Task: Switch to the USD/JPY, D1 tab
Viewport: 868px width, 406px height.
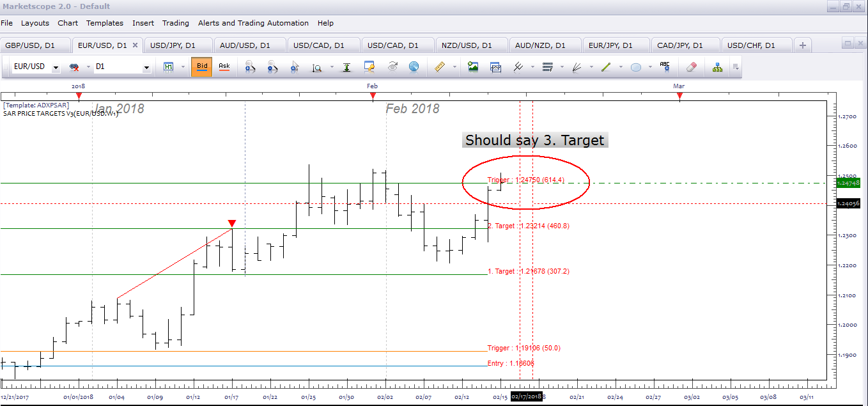Action: (178, 45)
